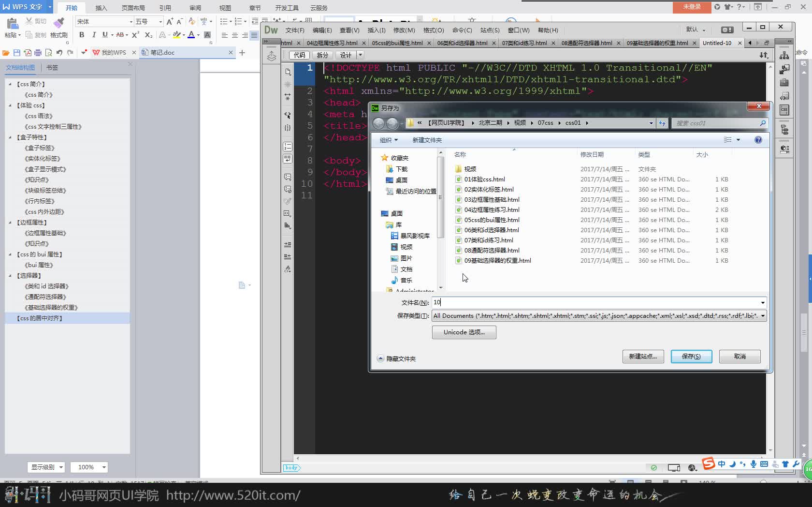The image size is (812, 507).
Task: Click the Dreamweaver open documents icon in code toolbar
Action: click(x=288, y=72)
